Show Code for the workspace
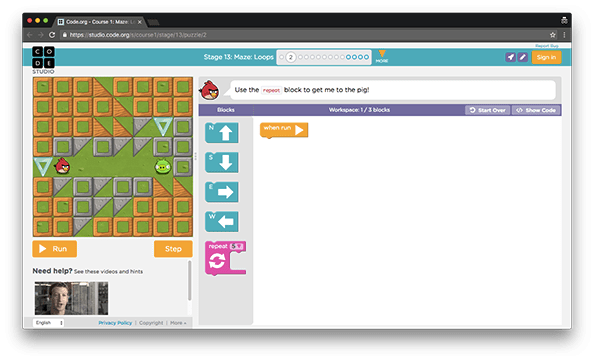Viewport: 594px width, 361px height. point(536,110)
